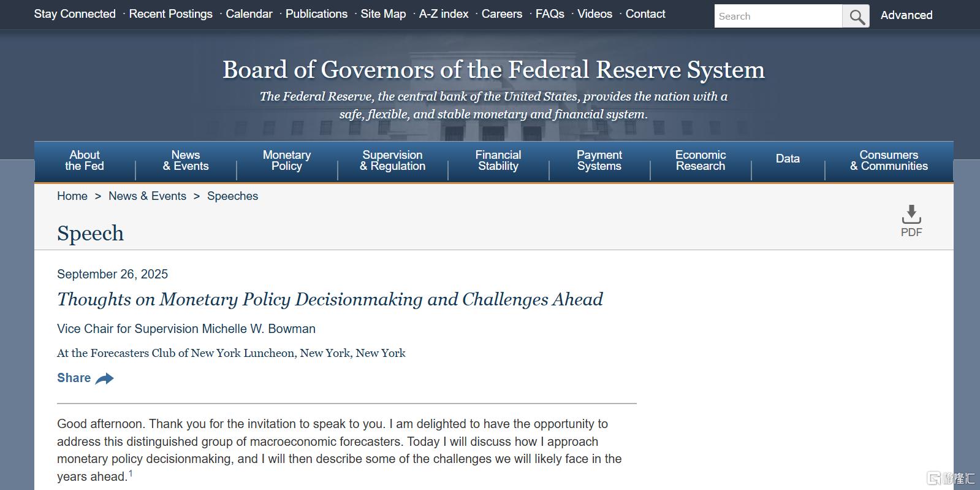Open the Calendar top link
Image resolution: width=980 pixels, height=490 pixels.
(x=249, y=13)
